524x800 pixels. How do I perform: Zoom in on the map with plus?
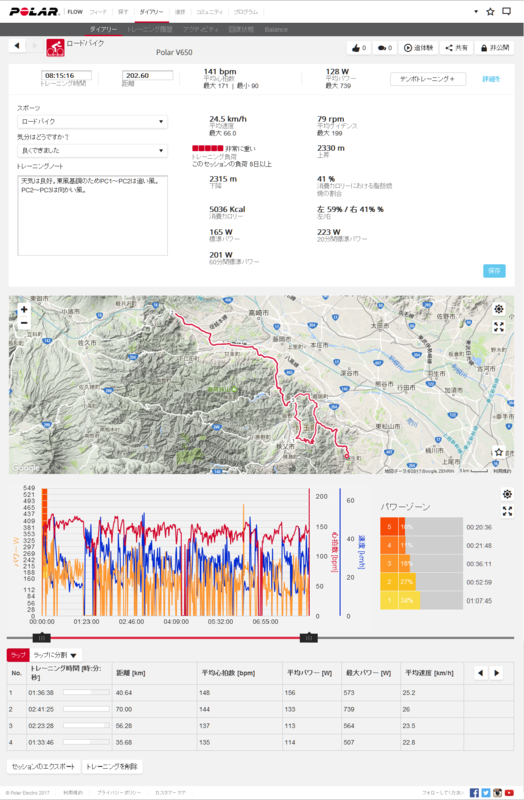click(x=24, y=309)
